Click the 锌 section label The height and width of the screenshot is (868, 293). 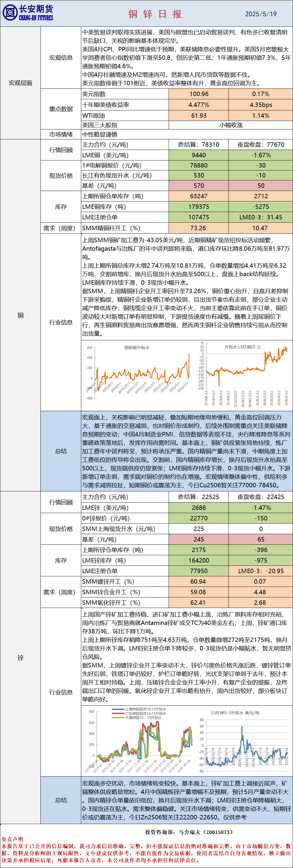[x=20, y=657]
